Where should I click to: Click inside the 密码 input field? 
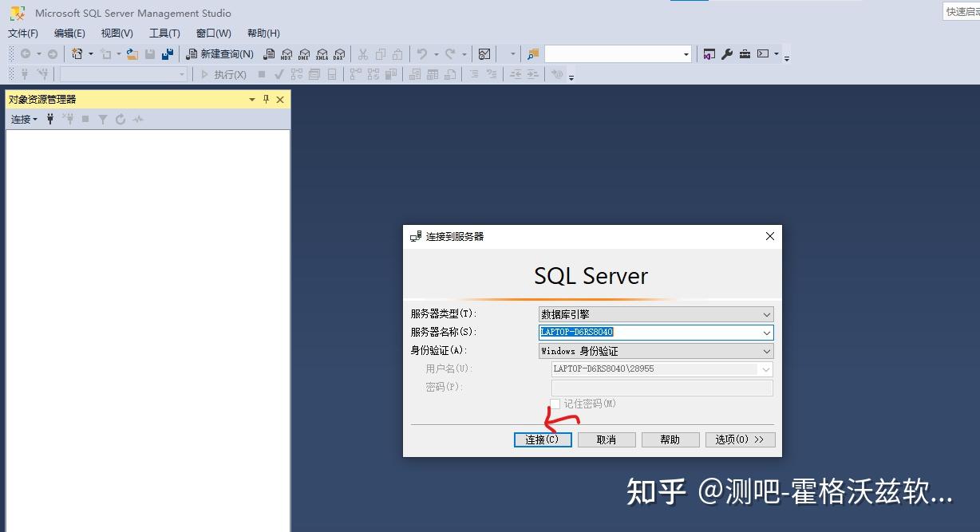tap(661, 387)
